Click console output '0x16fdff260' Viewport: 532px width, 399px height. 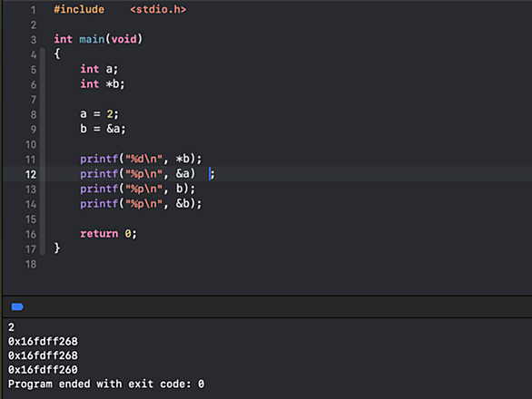point(43,369)
